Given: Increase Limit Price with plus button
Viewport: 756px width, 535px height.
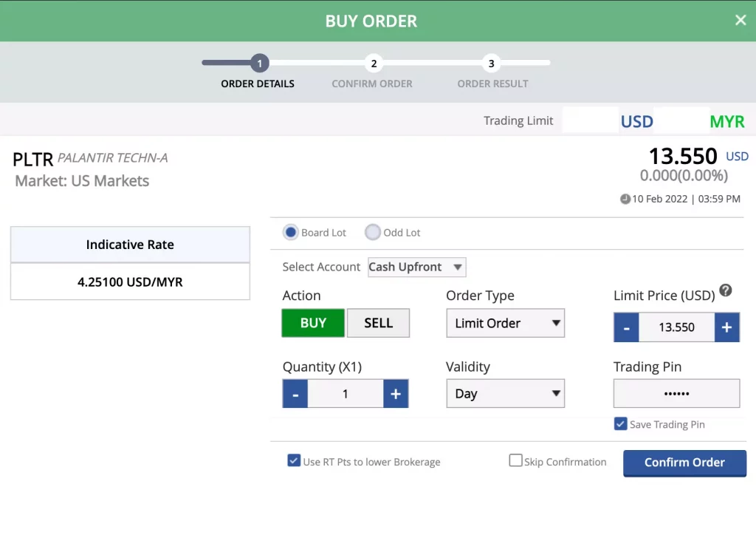Looking at the screenshot, I should tap(726, 327).
